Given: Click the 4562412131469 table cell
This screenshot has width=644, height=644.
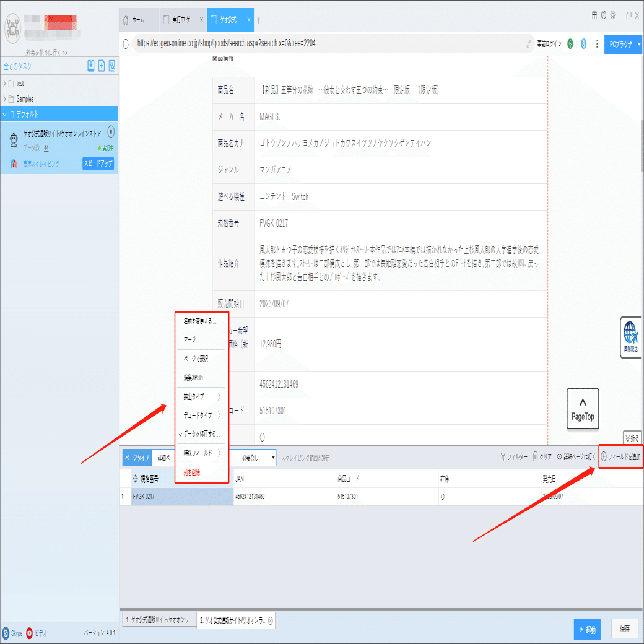Looking at the screenshot, I should (x=284, y=497).
